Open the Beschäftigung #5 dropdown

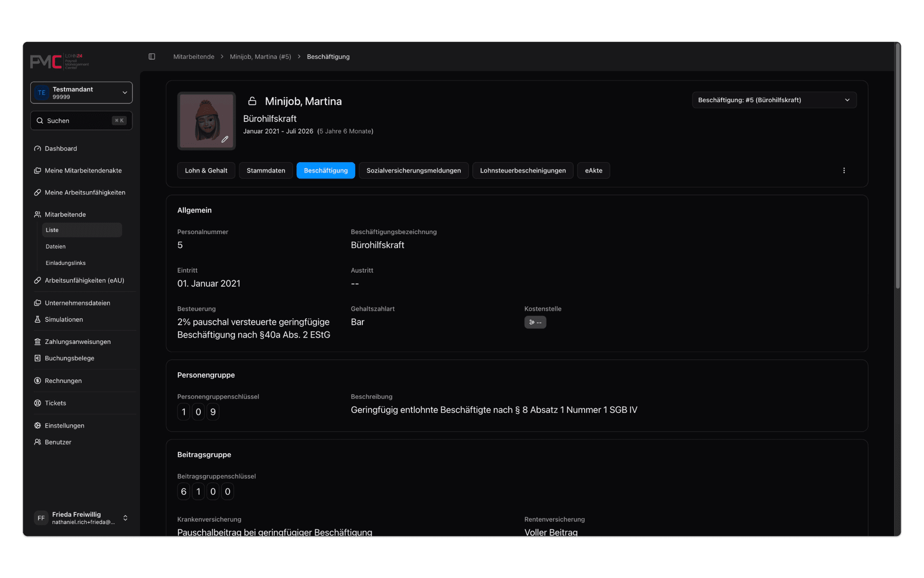coord(774,100)
